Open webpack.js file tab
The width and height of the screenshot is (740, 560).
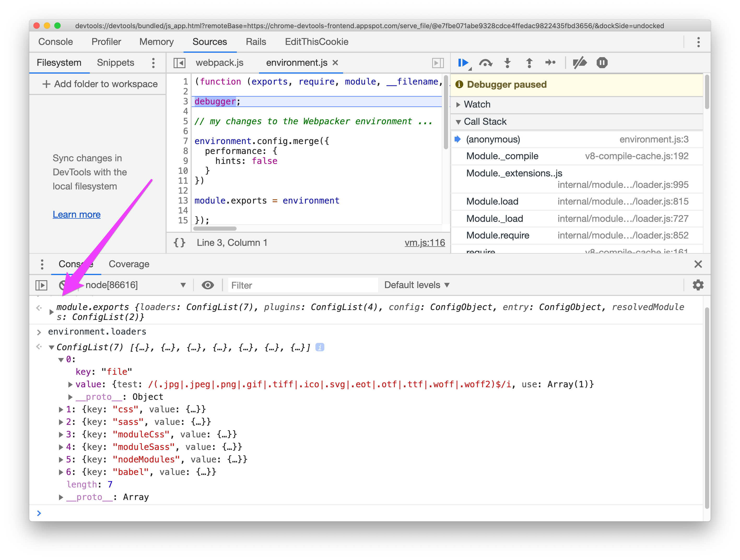pyautogui.click(x=219, y=63)
